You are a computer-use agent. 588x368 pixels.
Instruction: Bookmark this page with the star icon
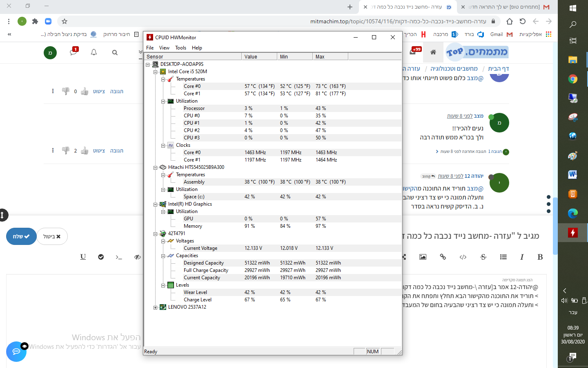[x=64, y=21]
